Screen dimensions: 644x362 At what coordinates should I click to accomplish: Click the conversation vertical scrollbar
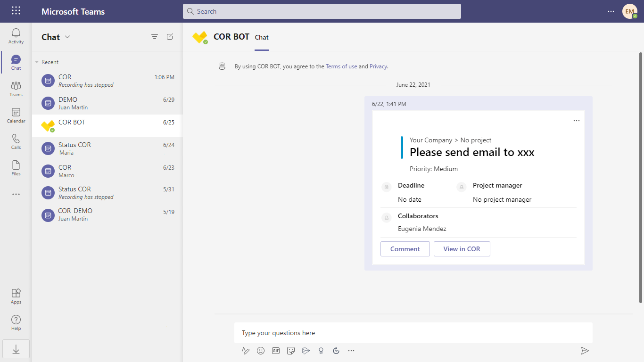(x=641, y=177)
